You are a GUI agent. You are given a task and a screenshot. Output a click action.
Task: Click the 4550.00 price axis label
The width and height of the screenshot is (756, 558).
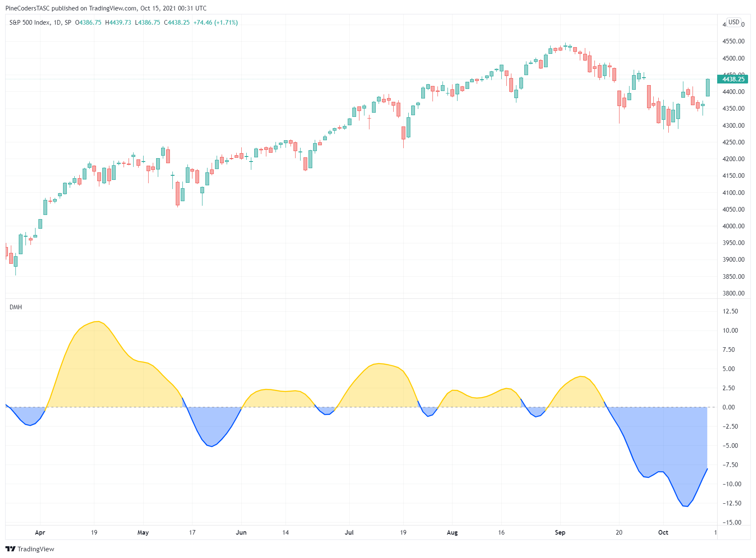pyautogui.click(x=733, y=41)
